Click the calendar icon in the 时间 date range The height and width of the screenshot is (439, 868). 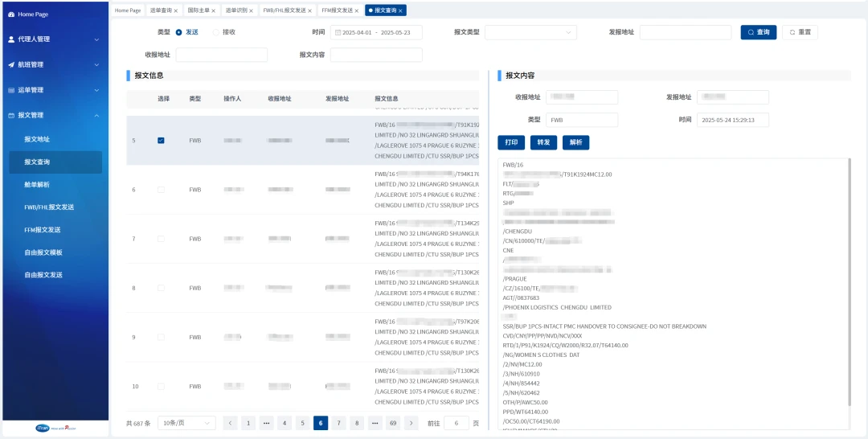pos(338,33)
